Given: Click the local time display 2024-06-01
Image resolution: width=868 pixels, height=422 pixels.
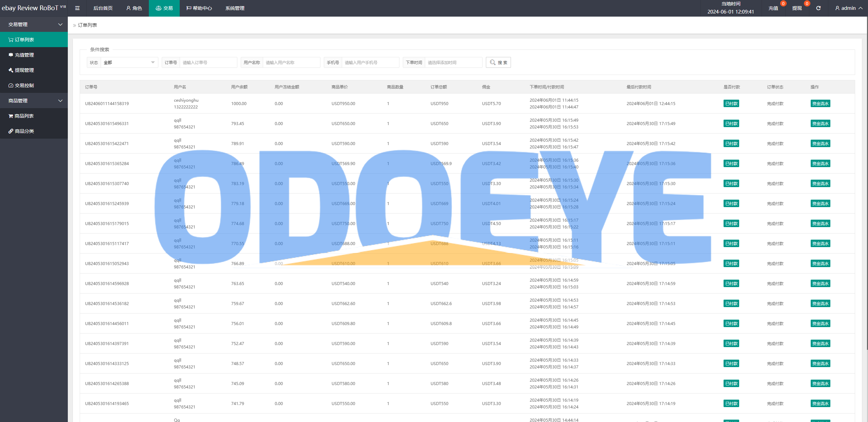Looking at the screenshot, I should [731, 12].
